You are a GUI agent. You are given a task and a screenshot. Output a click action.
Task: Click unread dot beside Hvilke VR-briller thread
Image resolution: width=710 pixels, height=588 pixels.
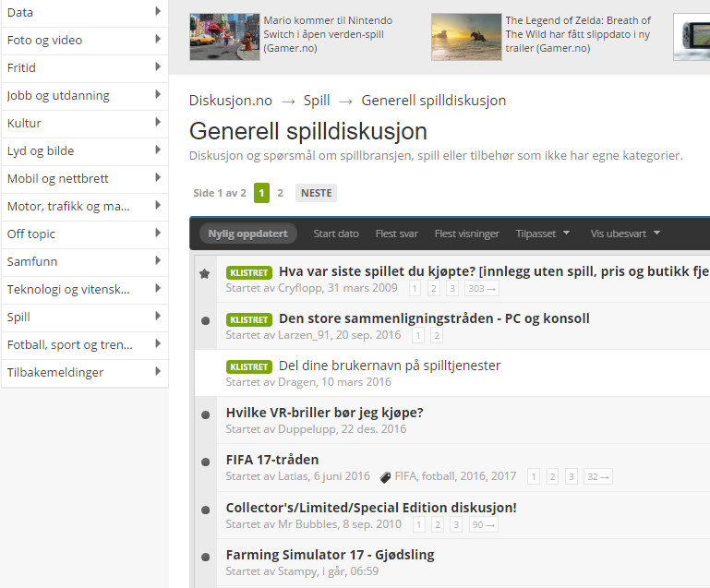[205, 414]
